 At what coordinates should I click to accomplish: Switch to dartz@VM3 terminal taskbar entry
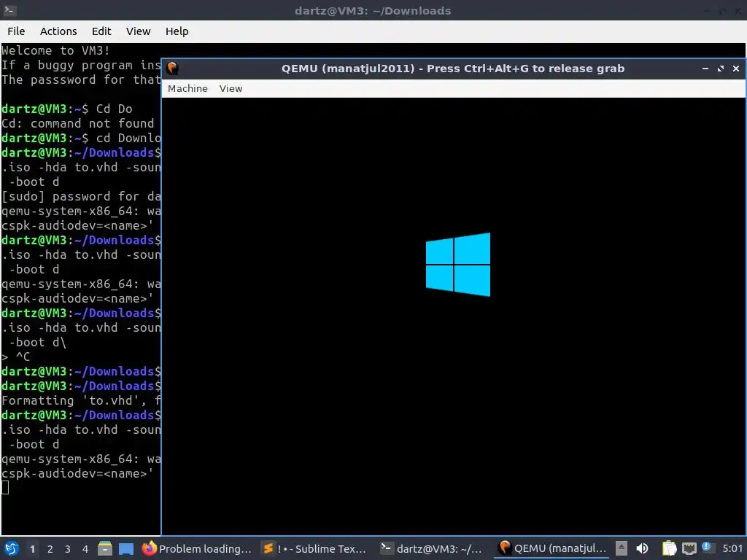[432, 548]
